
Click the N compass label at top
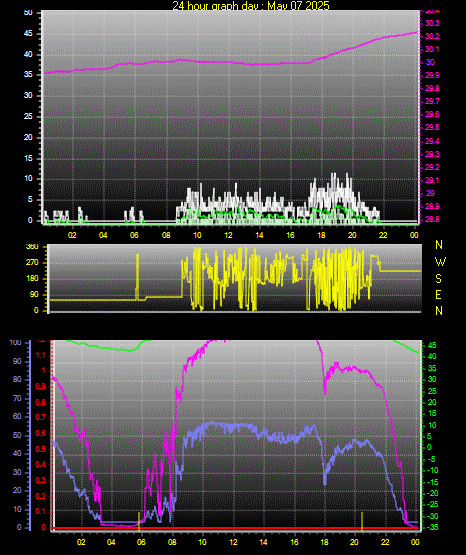[439, 245]
